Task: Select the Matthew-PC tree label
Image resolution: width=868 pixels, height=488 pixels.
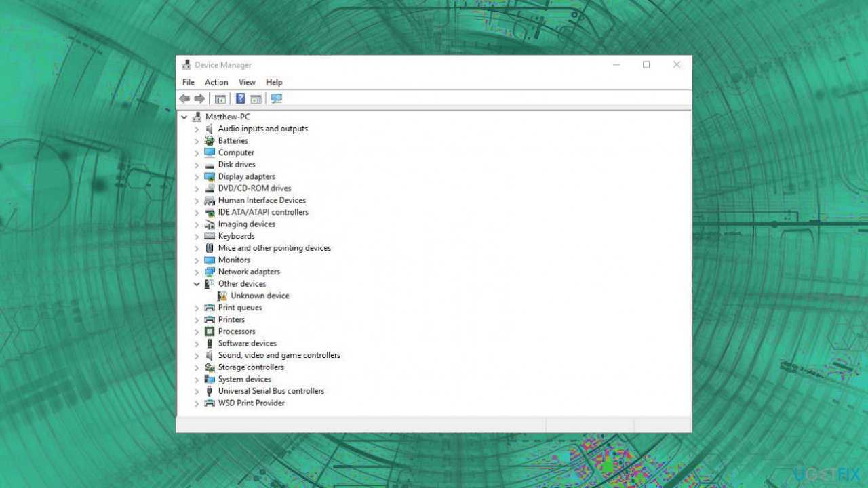Action: tap(227, 117)
